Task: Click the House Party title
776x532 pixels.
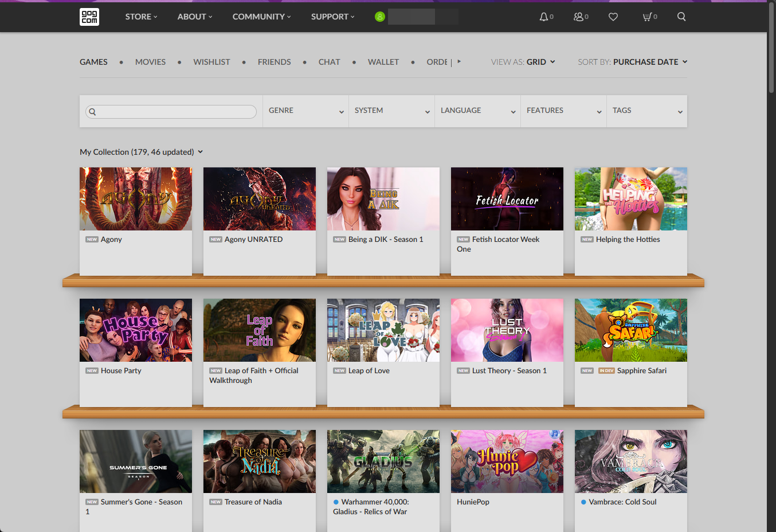Action: tap(121, 371)
